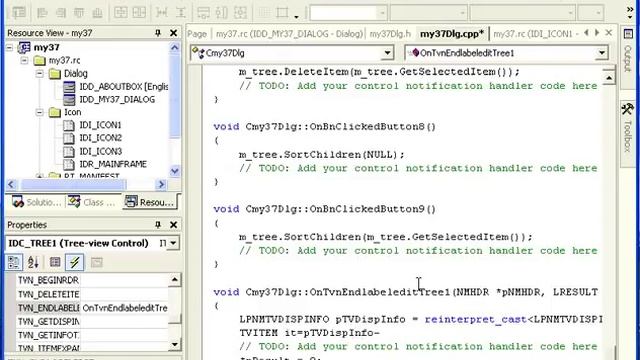Click the Align Lefts toolbar icon
The image size is (640, 360).
coord(42,13)
